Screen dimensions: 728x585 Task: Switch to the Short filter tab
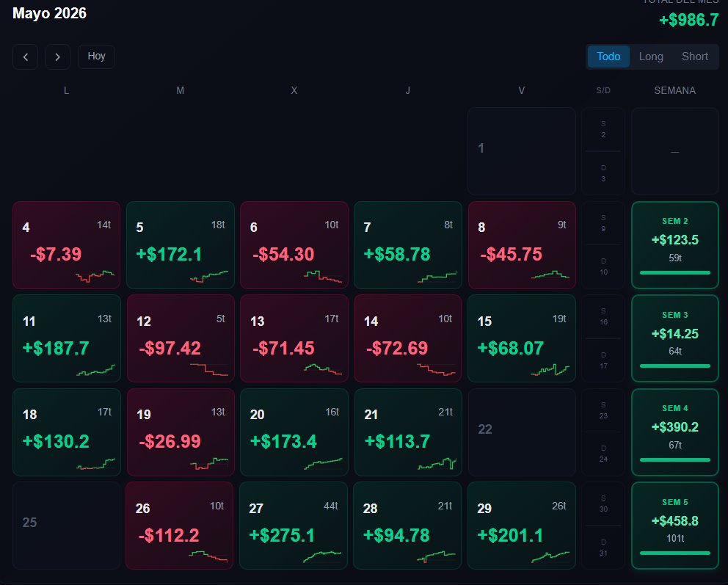click(694, 57)
